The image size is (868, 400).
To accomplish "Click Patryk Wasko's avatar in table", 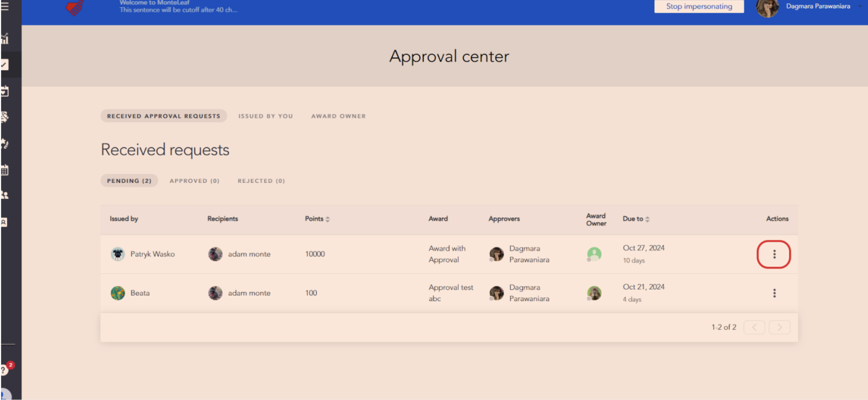I will coord(118,254).
